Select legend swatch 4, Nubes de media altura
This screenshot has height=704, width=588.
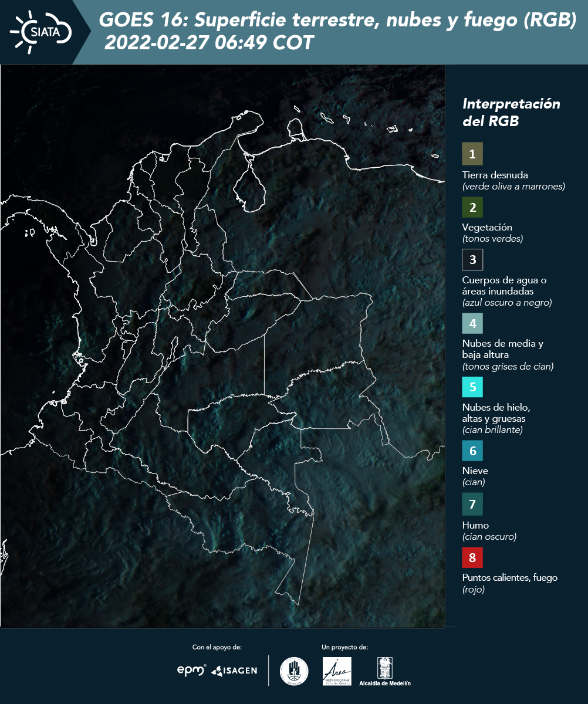[x=472, y=323]
